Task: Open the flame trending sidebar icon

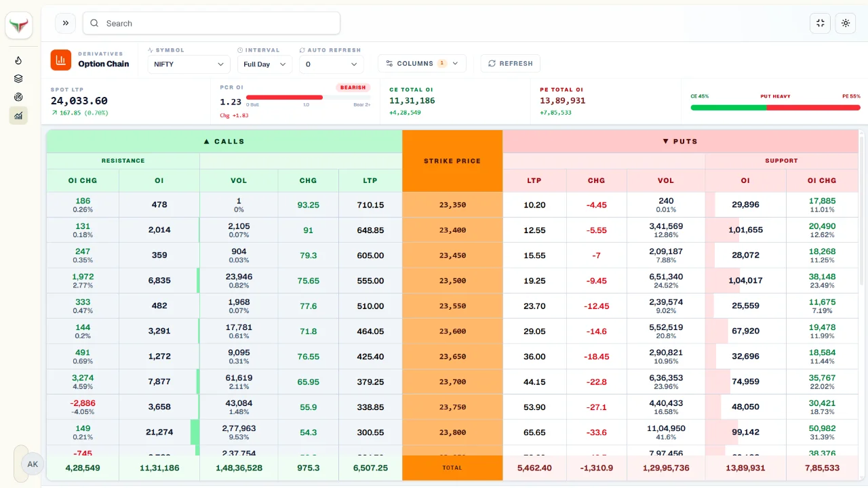Action: [x=18, y=60]
